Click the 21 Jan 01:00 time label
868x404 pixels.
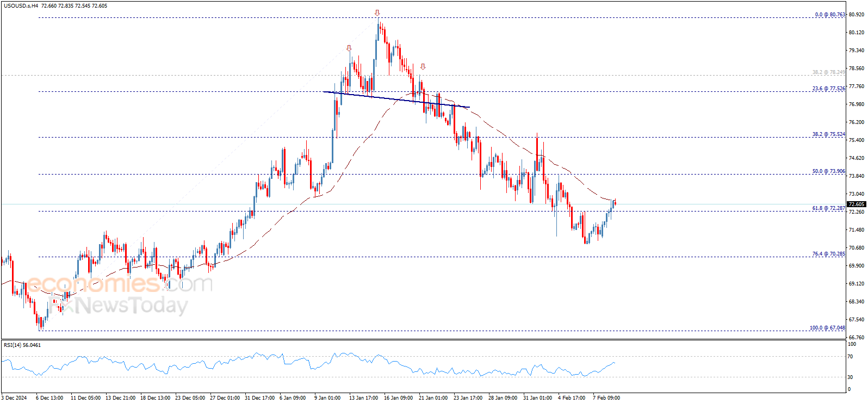(x=433, y=398)
